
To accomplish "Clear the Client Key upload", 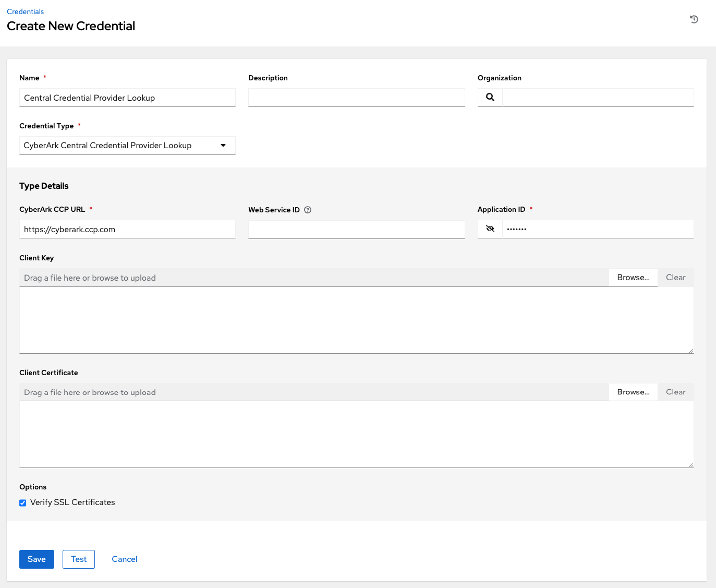I will tap(675, 277).
